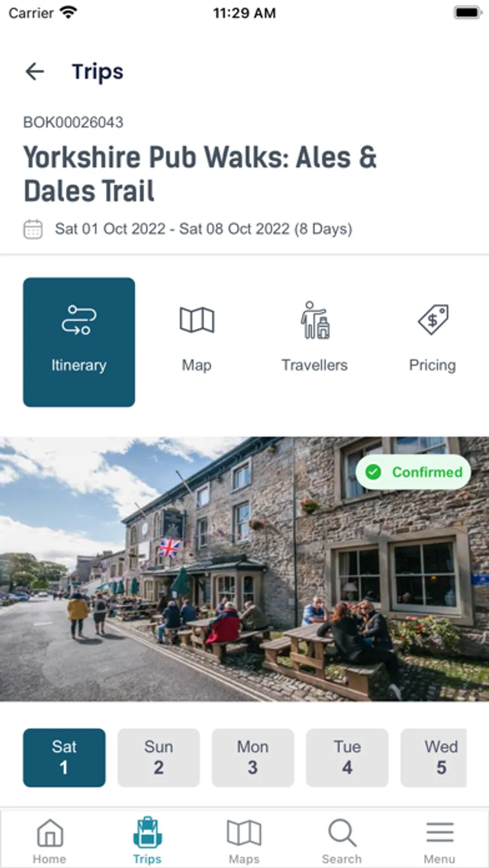Image resolution: width=489 pixels, height=868 pixels.
Task: Tap the calendar icon beside trip dates
Action: pyautogui.click(x=33, y=229)
